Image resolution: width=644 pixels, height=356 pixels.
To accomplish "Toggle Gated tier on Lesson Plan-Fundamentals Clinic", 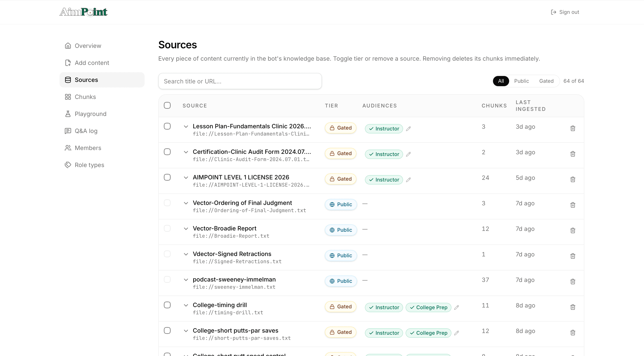I will coord(340,128).
